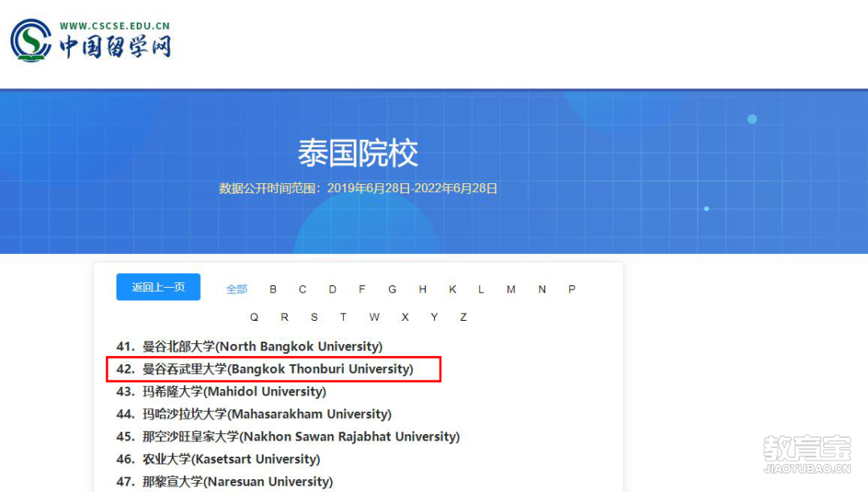Click the 泰国院校 page title

point(358,153)
